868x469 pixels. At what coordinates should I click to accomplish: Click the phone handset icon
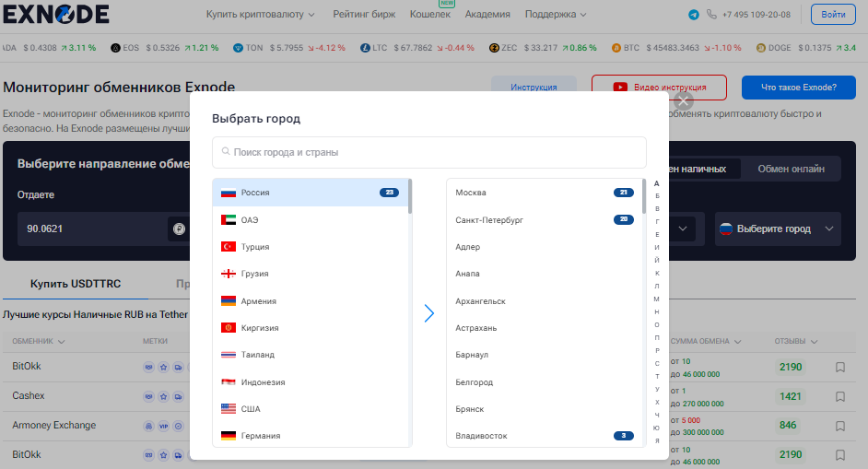point(711,15)
